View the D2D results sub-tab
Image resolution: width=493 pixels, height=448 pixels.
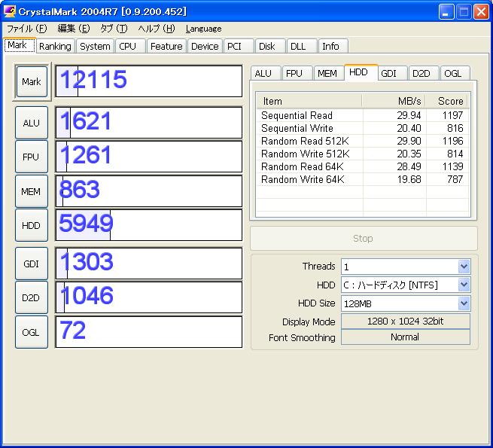[424, 73]
